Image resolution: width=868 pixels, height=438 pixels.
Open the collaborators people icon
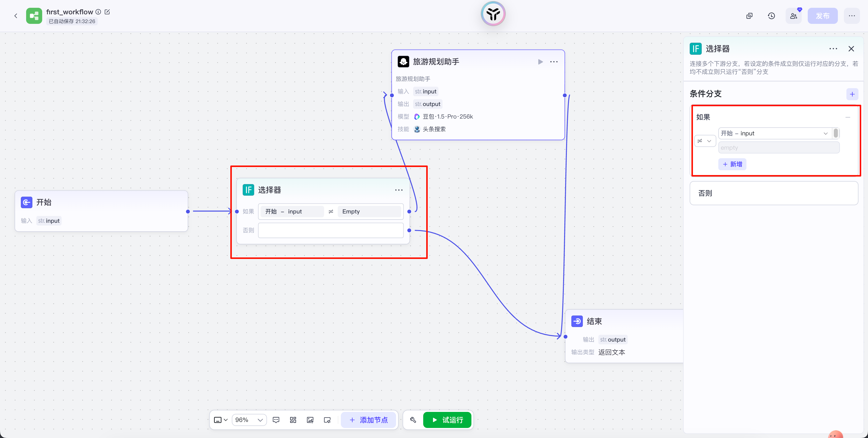coord(794,16)
